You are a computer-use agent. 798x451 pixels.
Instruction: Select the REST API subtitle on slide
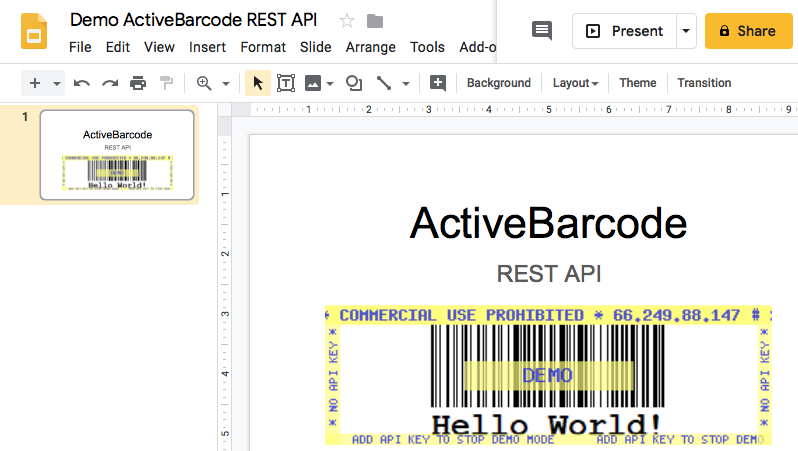(549, 274)
